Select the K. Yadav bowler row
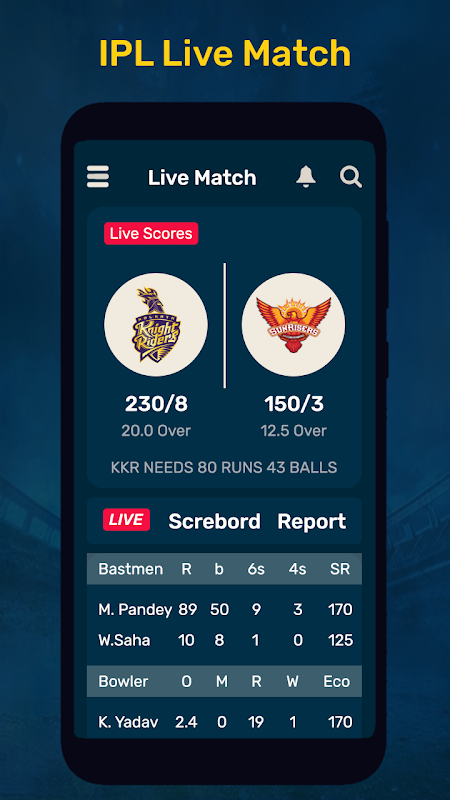450x800 pixels. (224, 722)
